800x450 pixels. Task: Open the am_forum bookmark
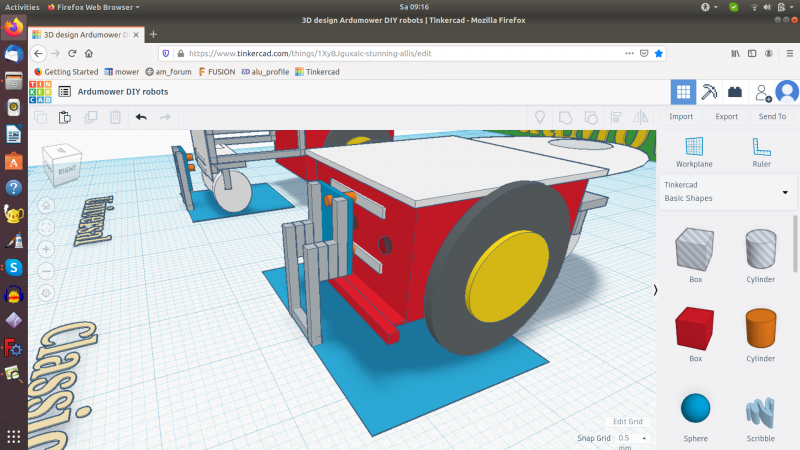point(168,72)
